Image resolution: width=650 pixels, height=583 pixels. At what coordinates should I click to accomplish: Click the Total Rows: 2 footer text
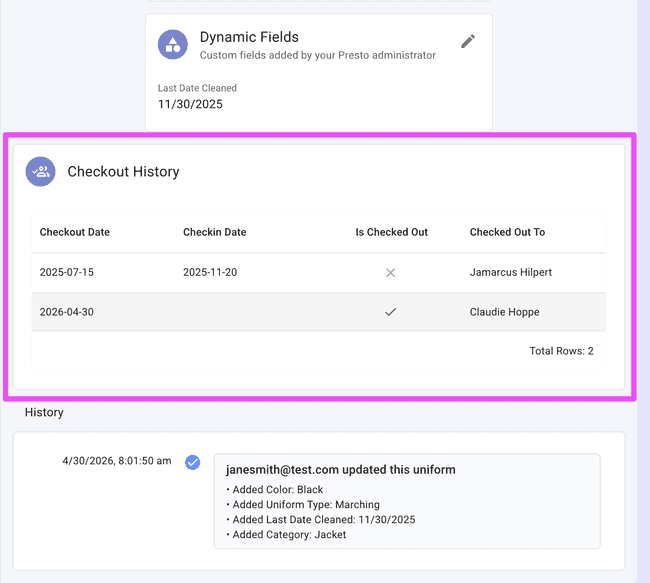pos(561,351)
